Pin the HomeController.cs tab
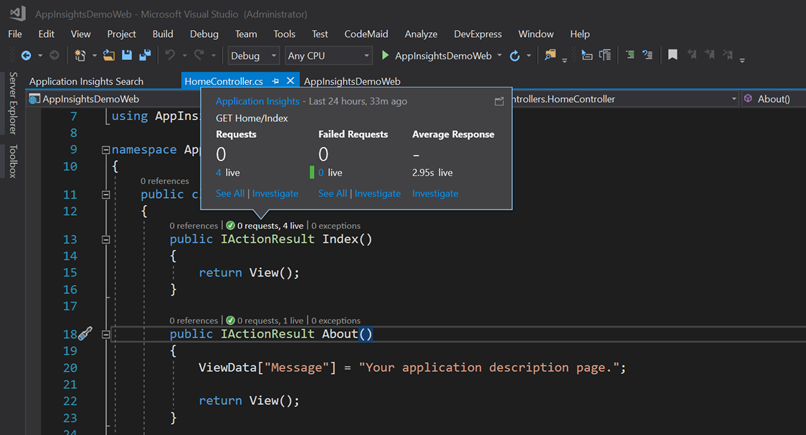Viewport: 806px width, 435px height. [x=276, y=81]
